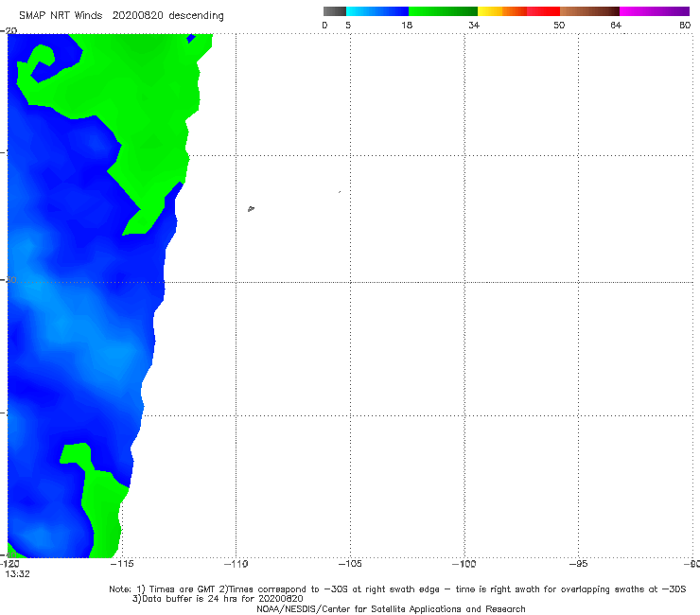
Task: Click the color bar label 34
Action: point(474,25)
